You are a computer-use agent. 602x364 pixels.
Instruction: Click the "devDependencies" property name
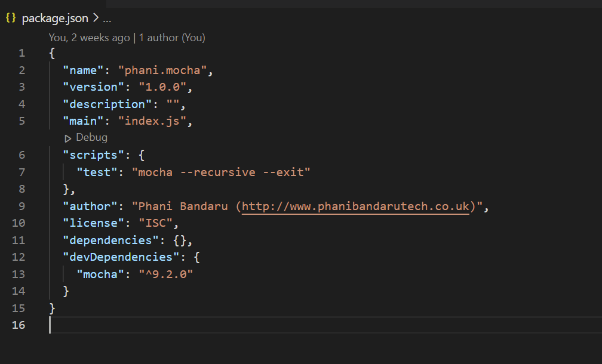pos(116,257)
